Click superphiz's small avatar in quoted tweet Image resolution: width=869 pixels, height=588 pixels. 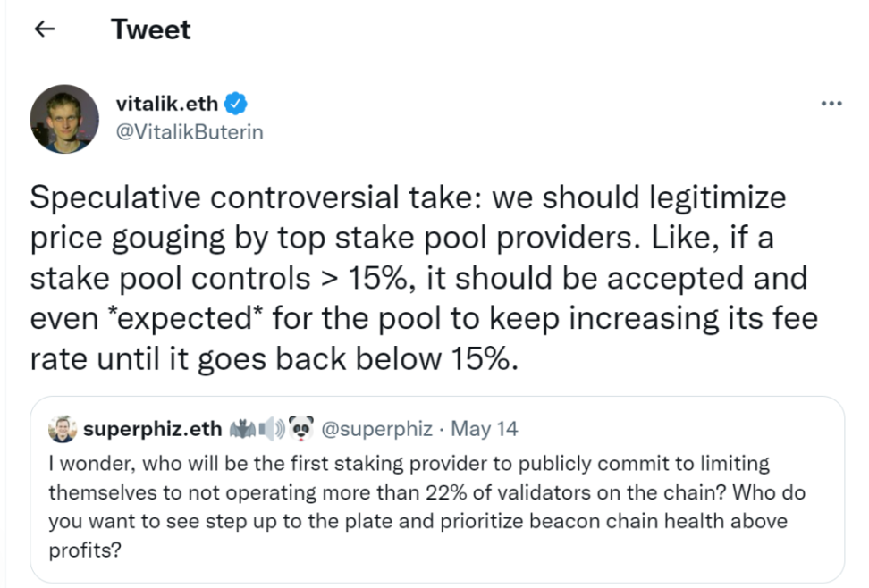pos(62,429)
